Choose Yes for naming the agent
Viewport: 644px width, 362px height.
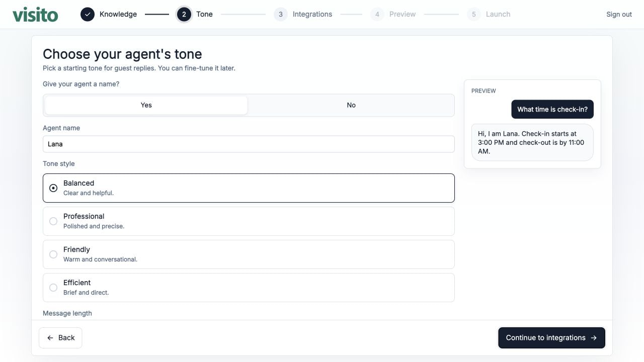(x=146, y=105)
